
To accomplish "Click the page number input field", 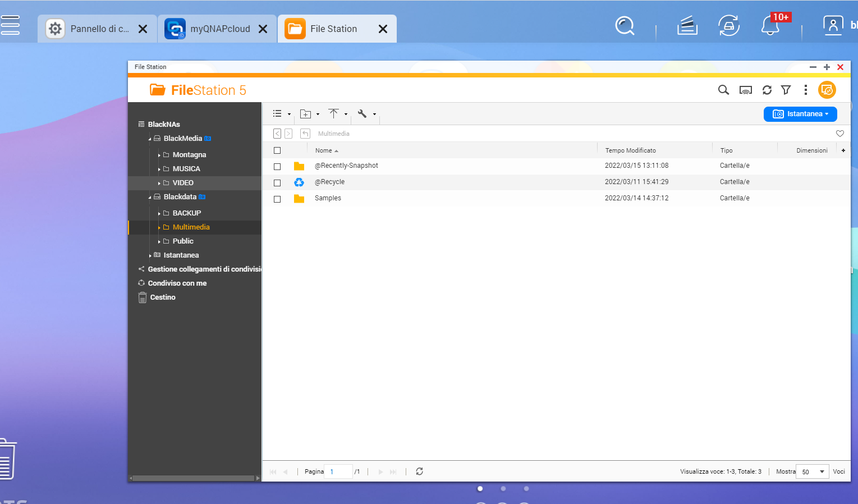I will [339, 471].
